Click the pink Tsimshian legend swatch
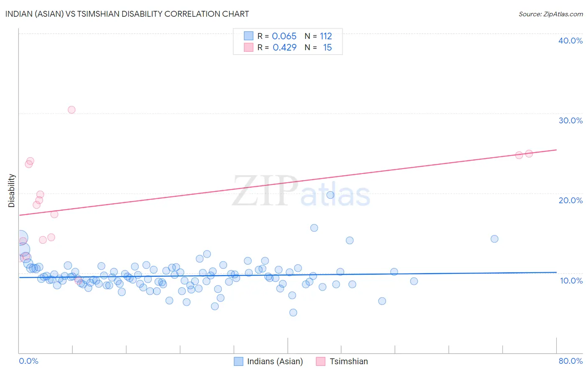 tap(321, 361)
